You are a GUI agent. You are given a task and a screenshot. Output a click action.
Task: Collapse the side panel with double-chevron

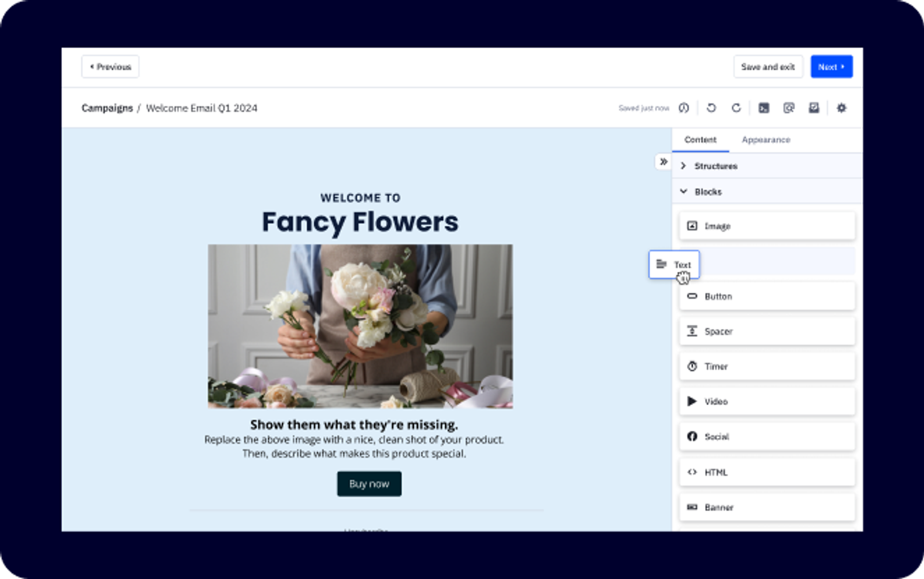(x=664, y=162)
